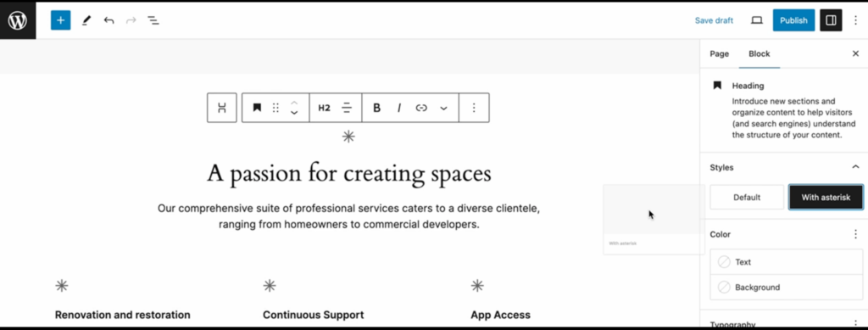Click the WordPress logo to exit the editor
This screenshot has width=868, height=330.
pos(18,20)
